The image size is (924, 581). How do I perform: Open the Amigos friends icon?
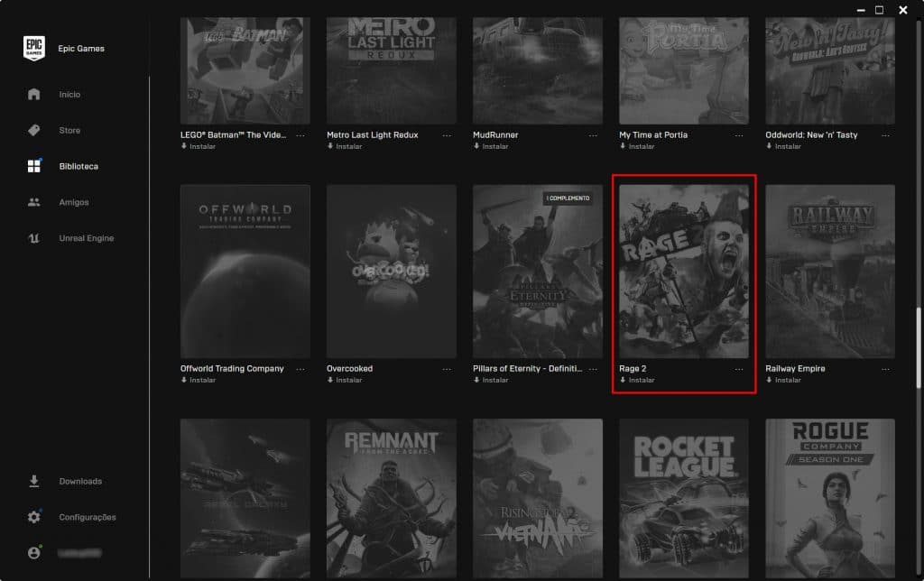[34, 202]
